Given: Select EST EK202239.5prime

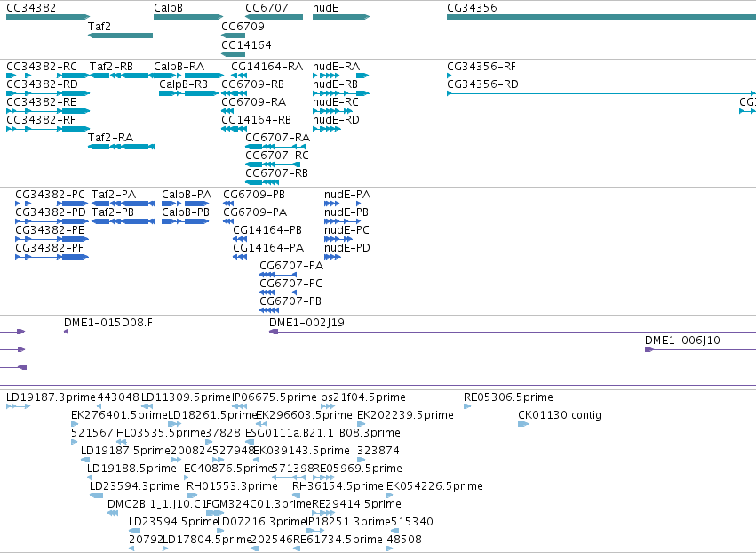Looking at the screenshot, I should (362, 424).
